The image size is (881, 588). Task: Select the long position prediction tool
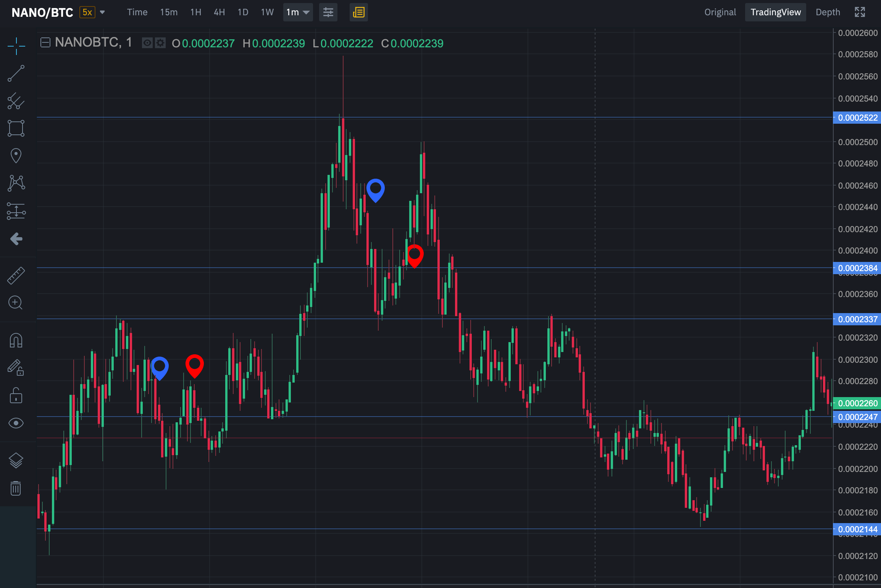(x=16, y=211)
